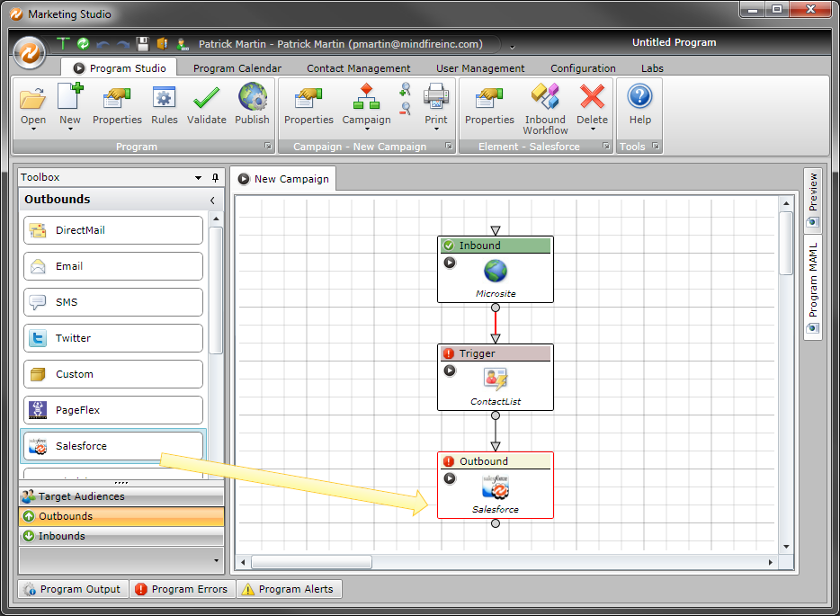Click the zoom in magnifier icon
Viewport: 840px width, 616px height.
click(405, 89)
